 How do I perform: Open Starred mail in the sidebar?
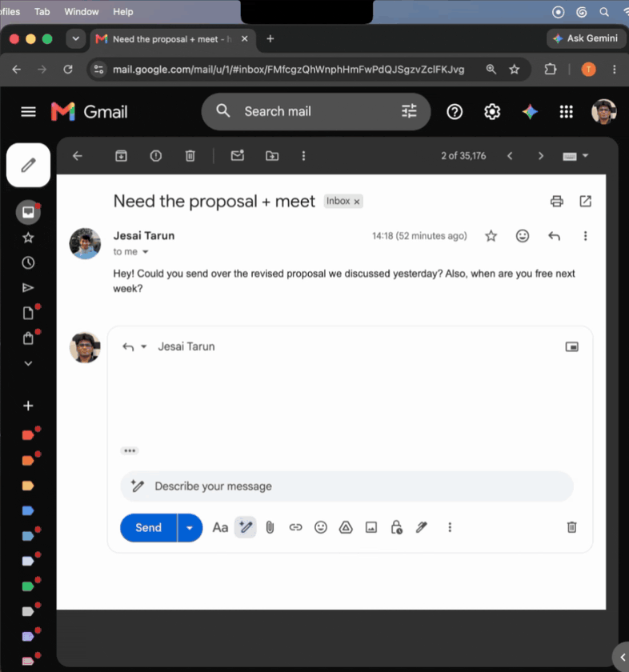(x=28, y=238)
